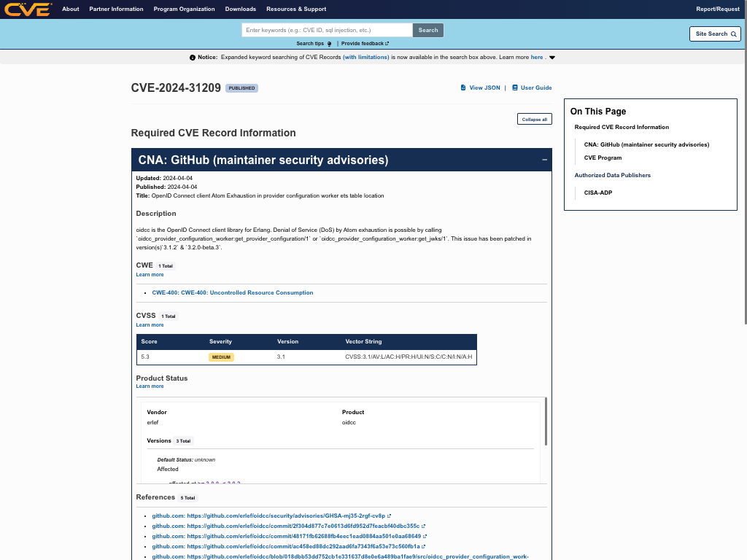Open commit ac458ed88dc2 reference link
This screenshot has width=747, height=560.
pos(286,547)
